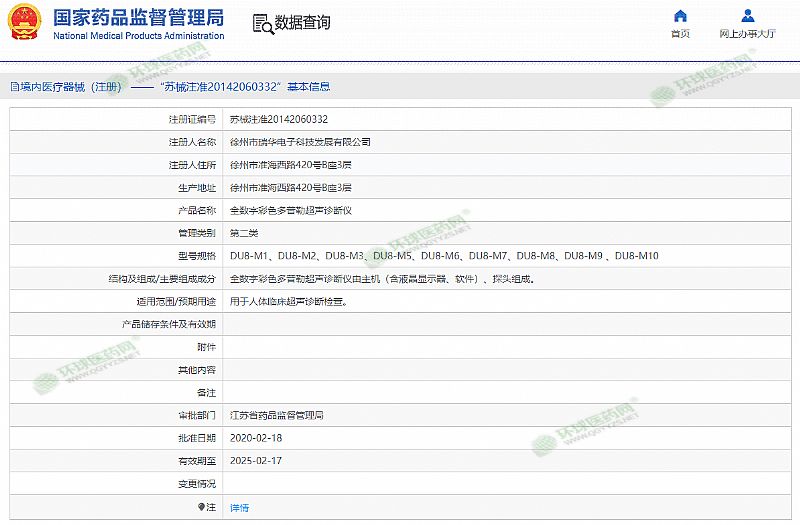Click the pin icon beside 注
Viewport: 800px width, 525px height.
pos(201,507)
